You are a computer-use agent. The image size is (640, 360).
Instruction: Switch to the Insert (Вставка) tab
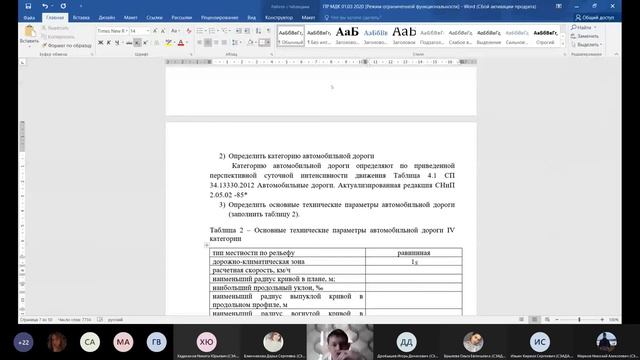click(81, 18)
